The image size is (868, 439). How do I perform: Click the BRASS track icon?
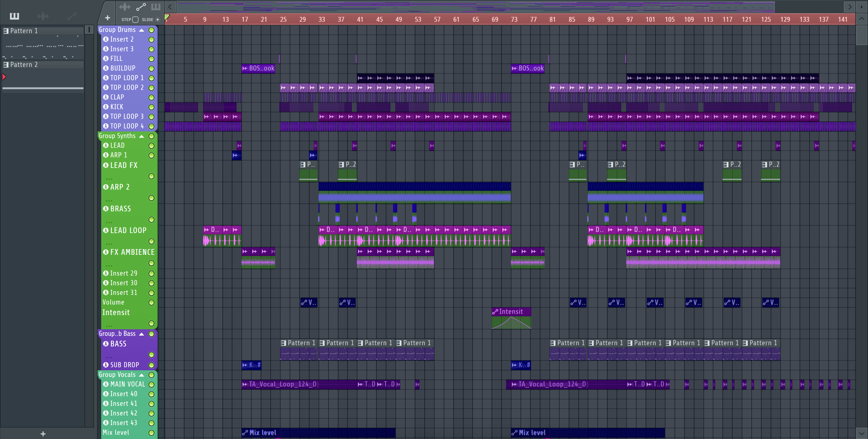[x=106, y=209]
